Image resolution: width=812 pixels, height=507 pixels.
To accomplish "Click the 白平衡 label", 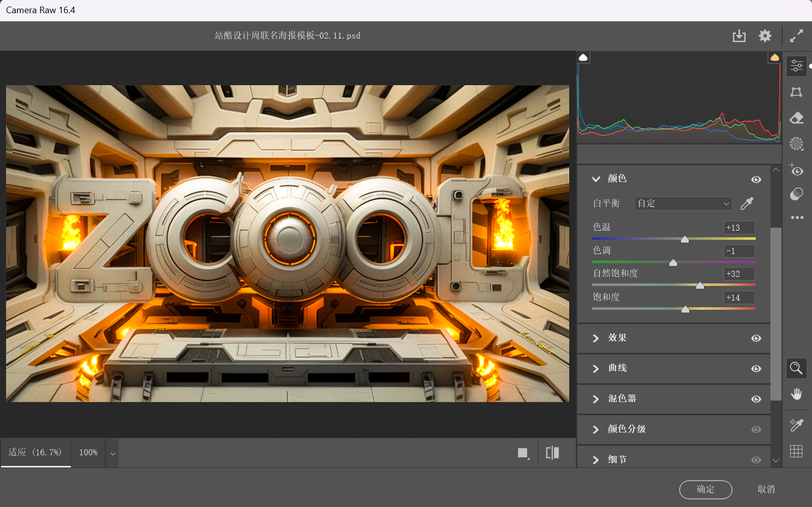I will [606, 203].
